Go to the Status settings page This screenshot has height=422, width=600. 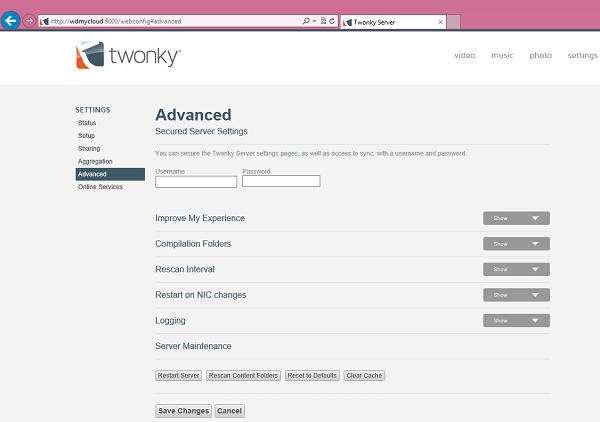pyautogui.click(x=87, y=123)
